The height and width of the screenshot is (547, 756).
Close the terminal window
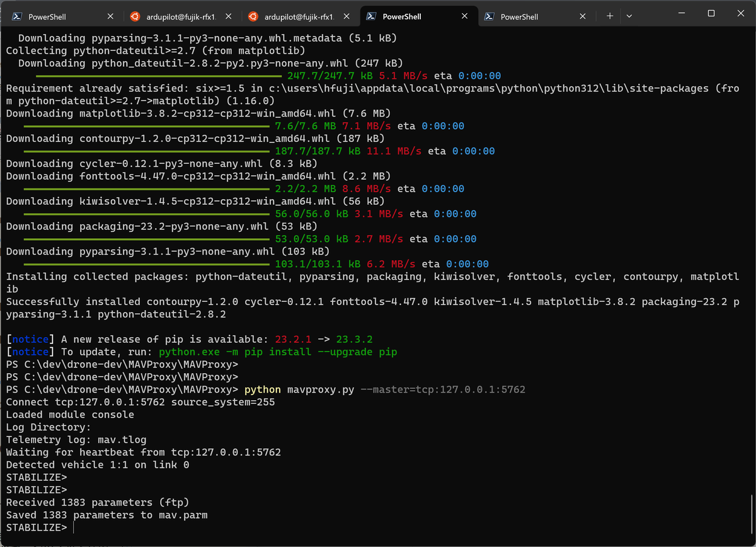pyautogui.click(x=740, y=13)
